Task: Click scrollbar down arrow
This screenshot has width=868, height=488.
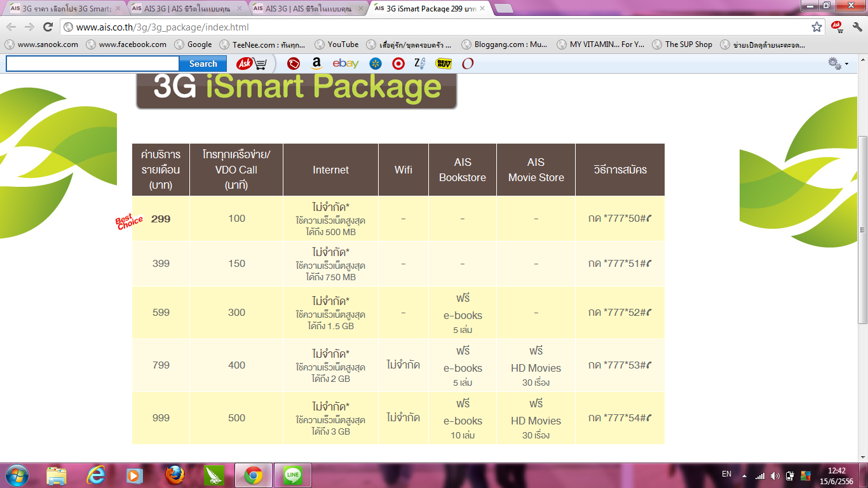Action: point(862,457)
